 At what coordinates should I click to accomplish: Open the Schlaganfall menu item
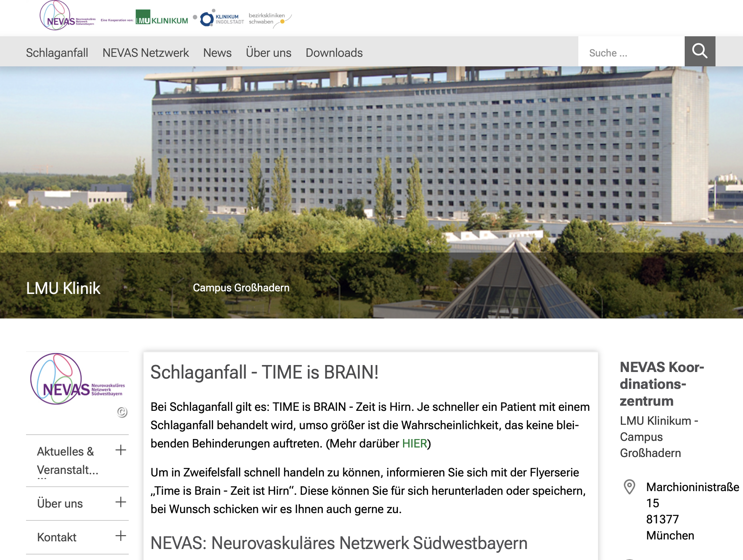[x=57, y=53]
